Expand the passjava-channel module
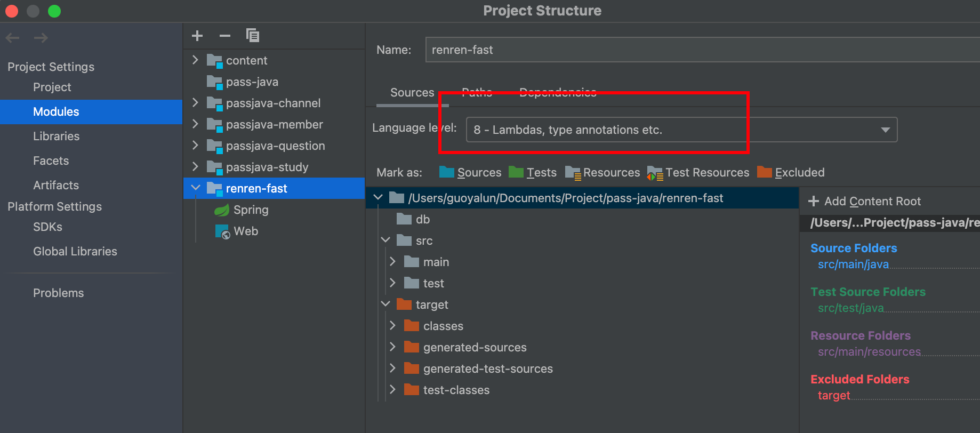This screenshot has height=433, width=980. point(195,103)
